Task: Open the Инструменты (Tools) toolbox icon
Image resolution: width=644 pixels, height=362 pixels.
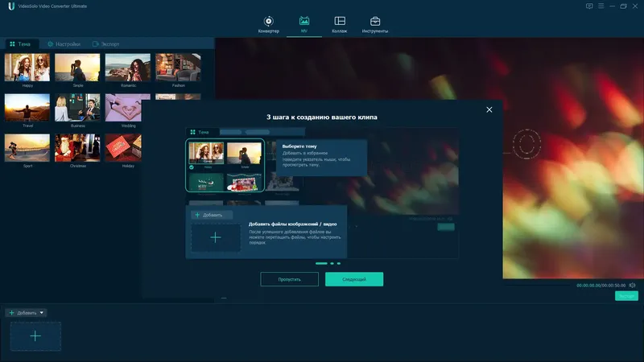Action: pos(375,21)
